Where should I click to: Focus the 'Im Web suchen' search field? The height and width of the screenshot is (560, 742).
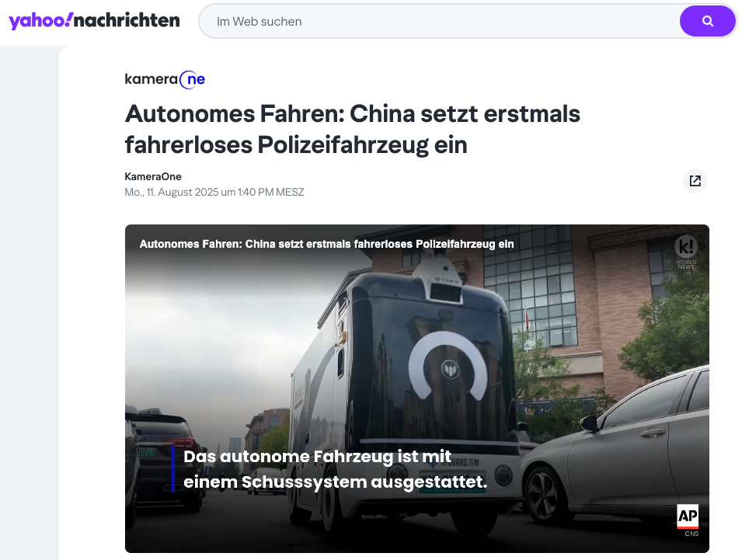tap(440, 21)
